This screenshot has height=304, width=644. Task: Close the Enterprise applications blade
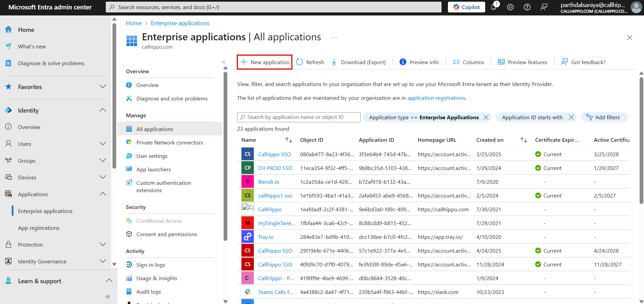[x=630, y=38]
